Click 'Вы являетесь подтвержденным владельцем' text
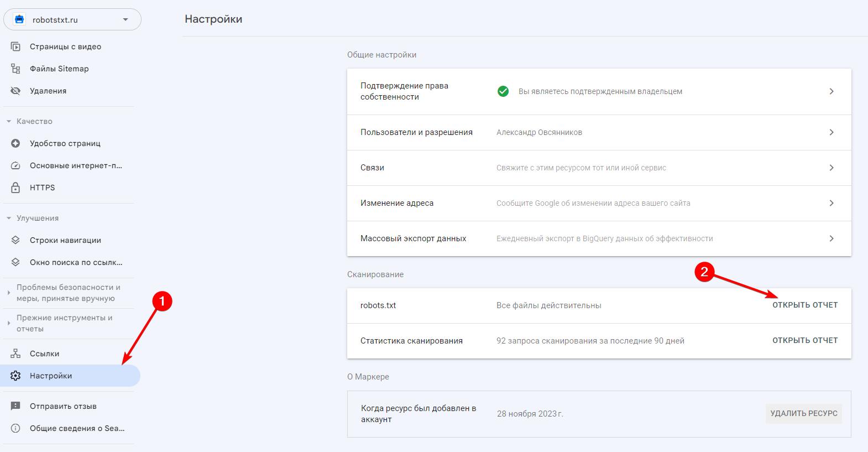868x452 pixels. [600, 91]
